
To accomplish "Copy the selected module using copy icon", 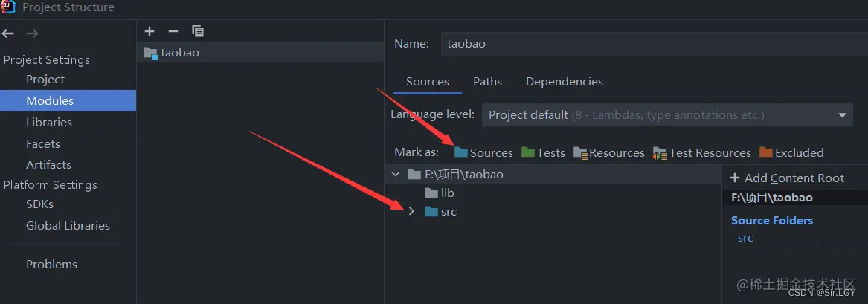I will (198, 31).
